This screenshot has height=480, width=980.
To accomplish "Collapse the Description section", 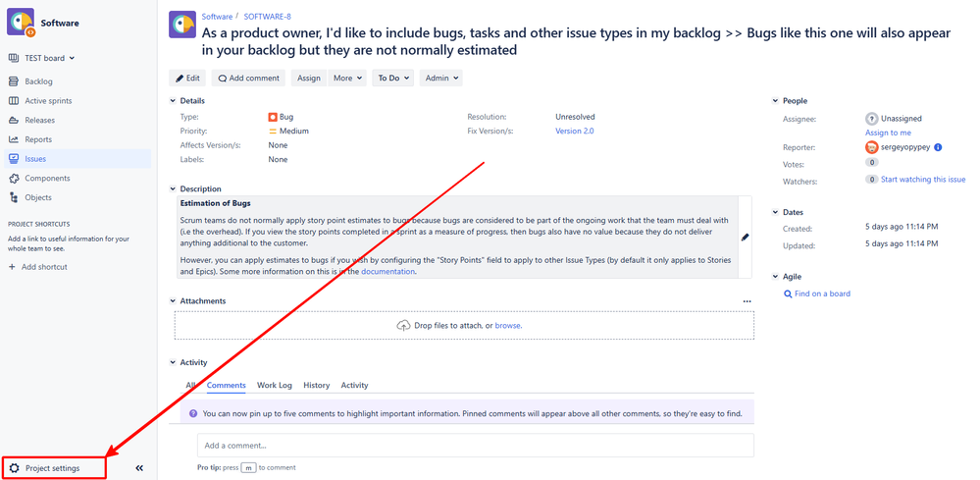I will 173,188.
